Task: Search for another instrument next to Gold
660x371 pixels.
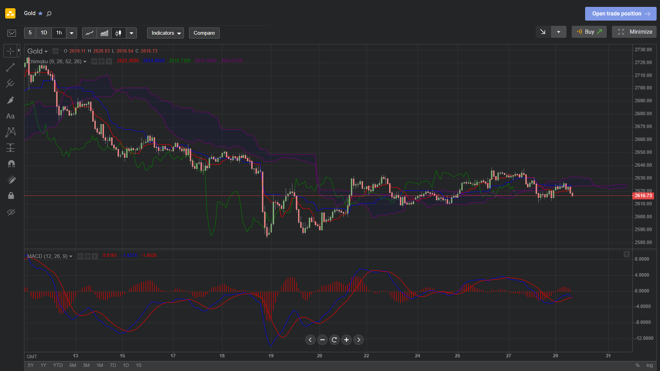Action: [49, 13]
